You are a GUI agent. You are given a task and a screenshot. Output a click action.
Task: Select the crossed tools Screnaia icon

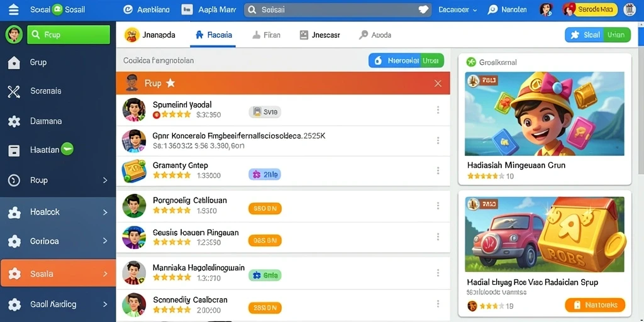tap(14, 92)
